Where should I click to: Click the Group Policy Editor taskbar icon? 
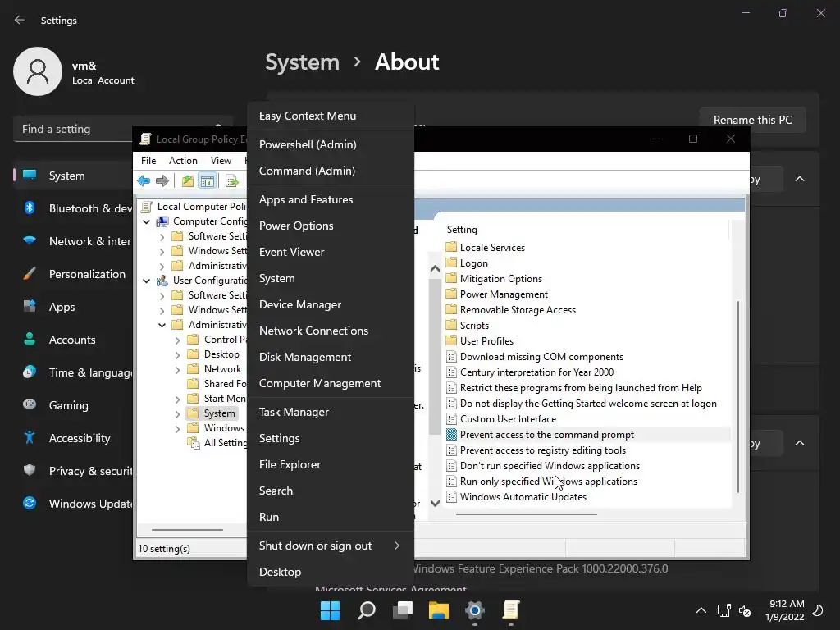pyautogui.click(x=511, y=610)
